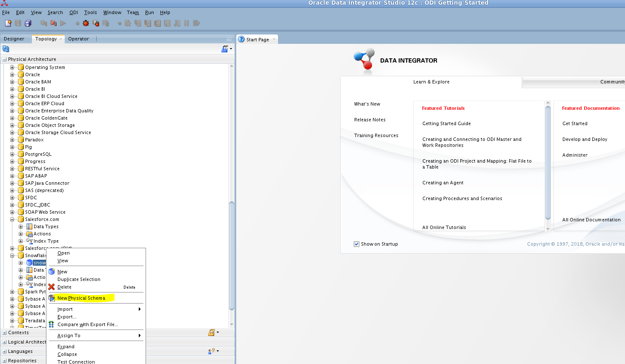Viewport: 625px width, 364px height.
Task: Click the red X Delete icon in context menu
Action: click(52, 287)
